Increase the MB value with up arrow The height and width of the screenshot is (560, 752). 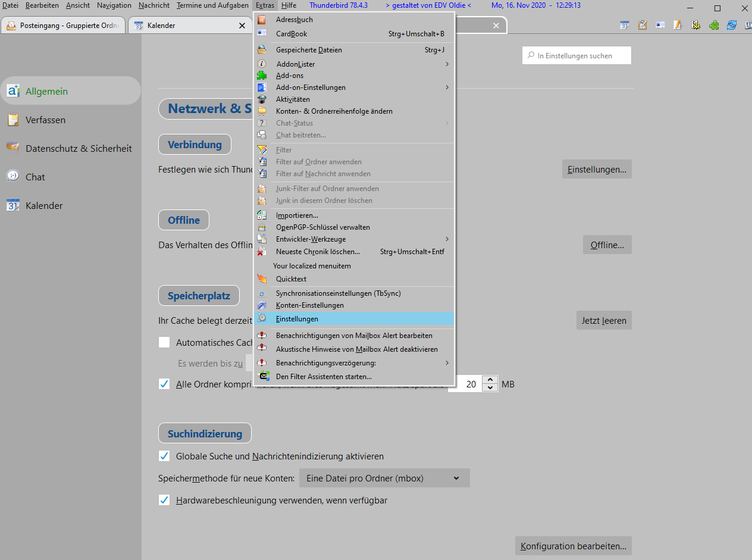coord(490,380)
